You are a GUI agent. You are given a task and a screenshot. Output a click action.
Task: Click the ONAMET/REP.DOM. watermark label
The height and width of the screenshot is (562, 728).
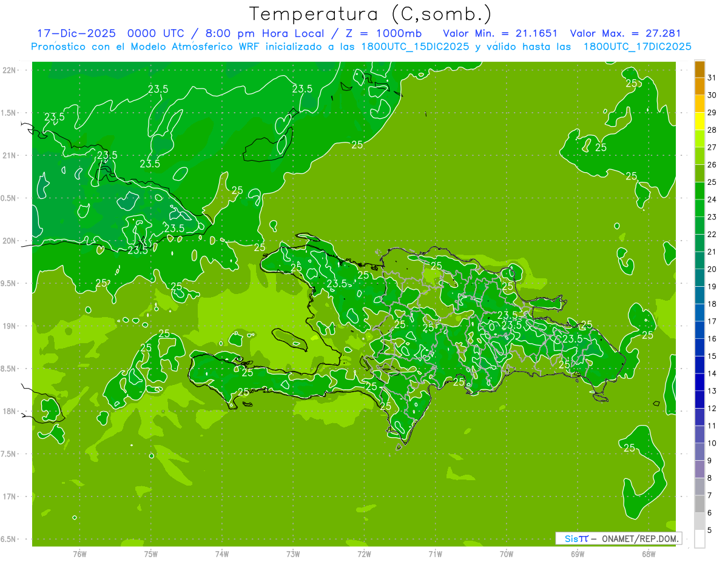pos(639,538)
